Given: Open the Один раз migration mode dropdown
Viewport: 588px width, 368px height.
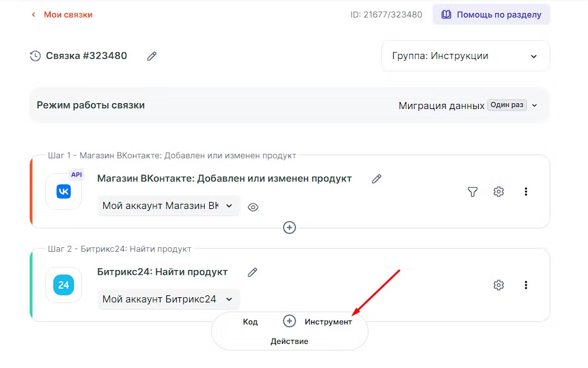Looking at the screenshot, I should 513,105.
